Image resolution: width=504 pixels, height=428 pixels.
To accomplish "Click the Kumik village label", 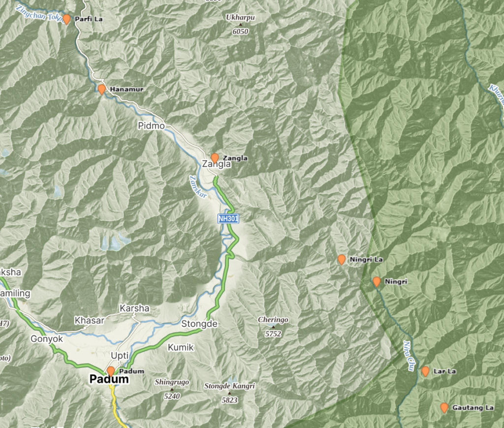I will (x=181, y=347).
